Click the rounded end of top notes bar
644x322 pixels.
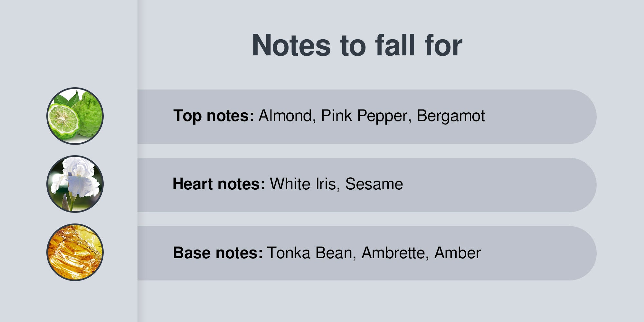(580, 117)
